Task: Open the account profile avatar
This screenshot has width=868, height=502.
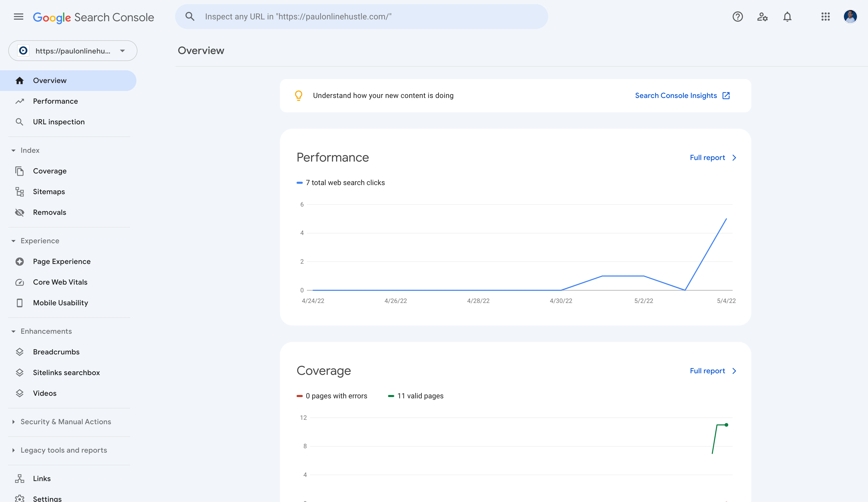Action: tap(850, 17)
